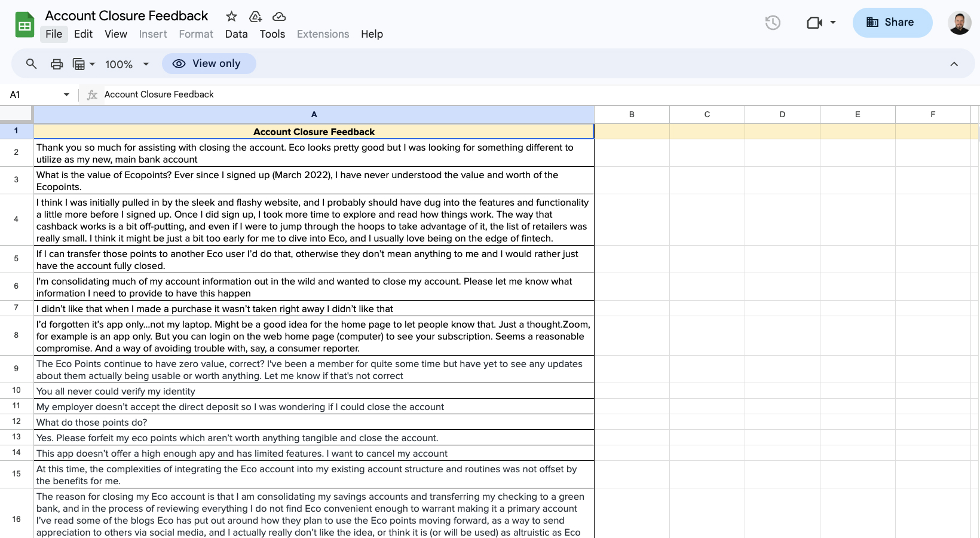Expand the filter views dropdown arrow

coord(92,64)
